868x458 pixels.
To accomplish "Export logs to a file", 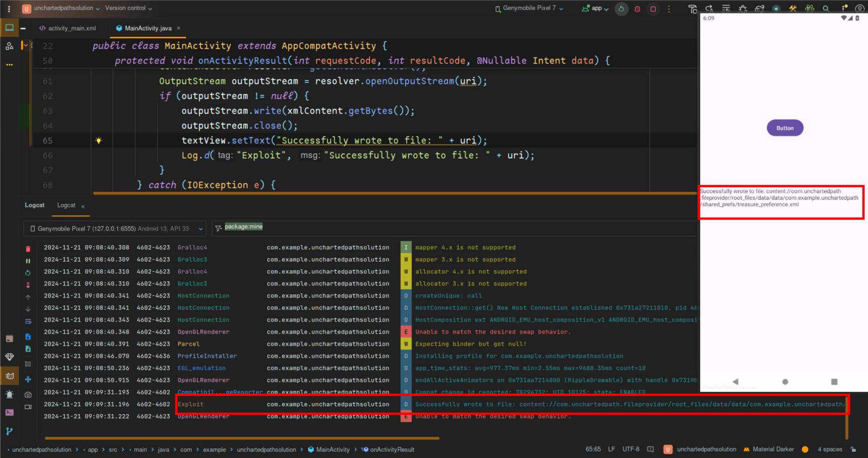I will (x=28, y=348).
